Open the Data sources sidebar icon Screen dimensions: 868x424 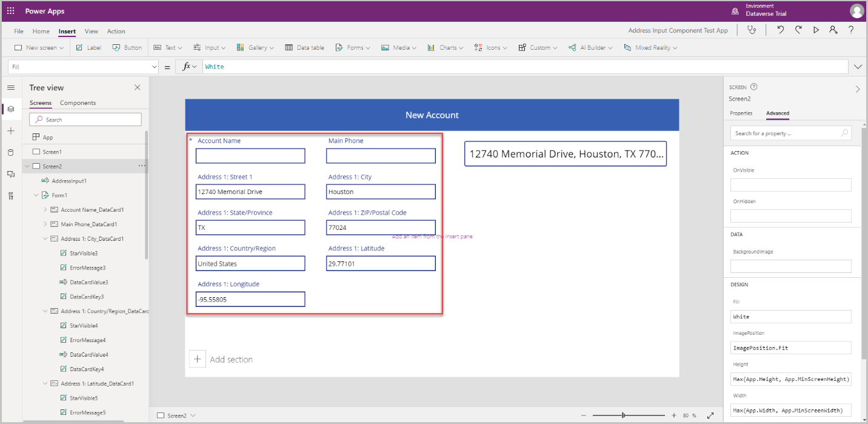(x=11, y=152)
